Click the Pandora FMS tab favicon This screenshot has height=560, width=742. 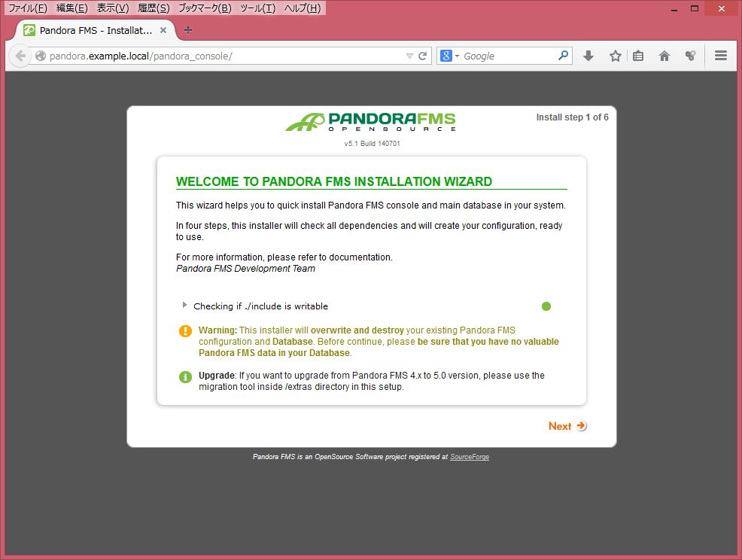(29, 30)
